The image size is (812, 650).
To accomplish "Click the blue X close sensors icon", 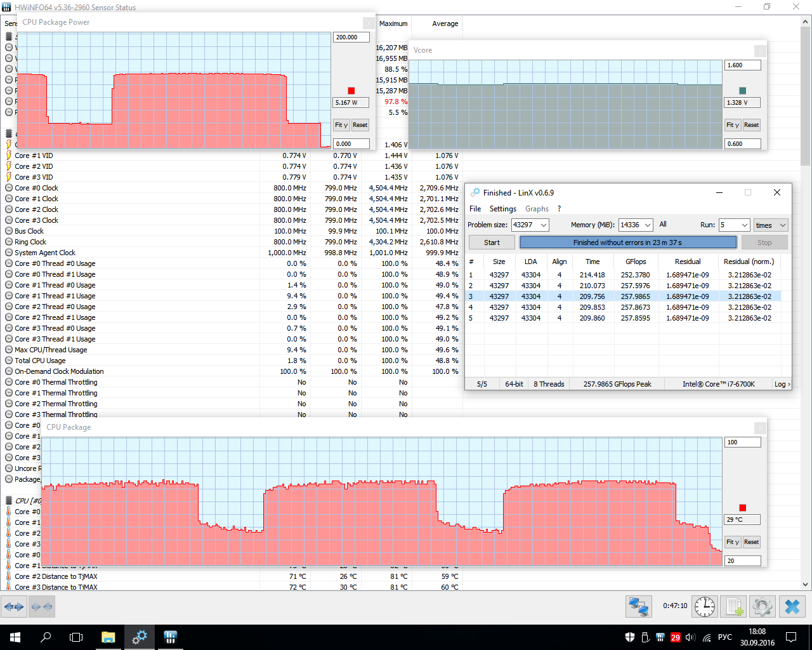I will 792,607.
